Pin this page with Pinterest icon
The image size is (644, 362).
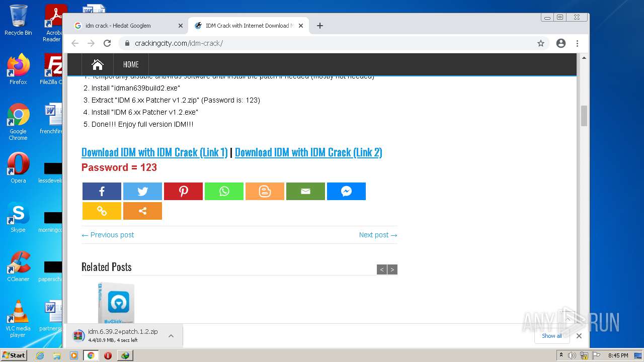pos(183,191)
